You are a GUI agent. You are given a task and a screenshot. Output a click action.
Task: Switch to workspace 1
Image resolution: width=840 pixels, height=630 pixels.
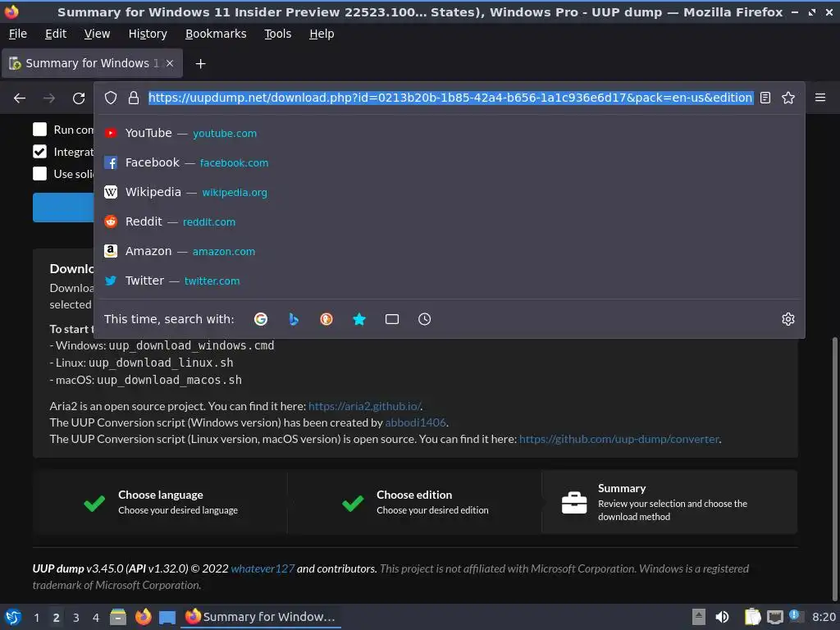click(36, 617)
